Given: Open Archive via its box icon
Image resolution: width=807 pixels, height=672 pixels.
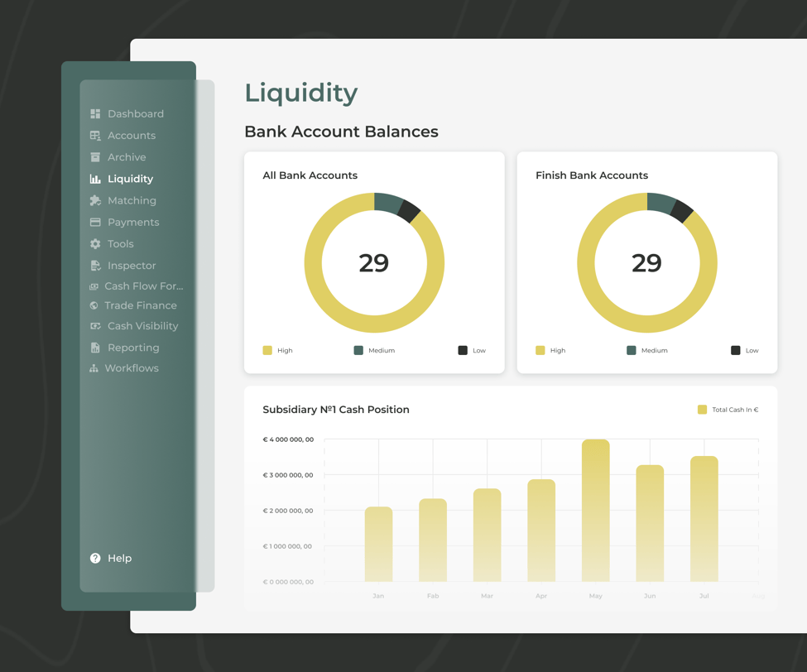Looking at the screenshot, I should point(94,156).
